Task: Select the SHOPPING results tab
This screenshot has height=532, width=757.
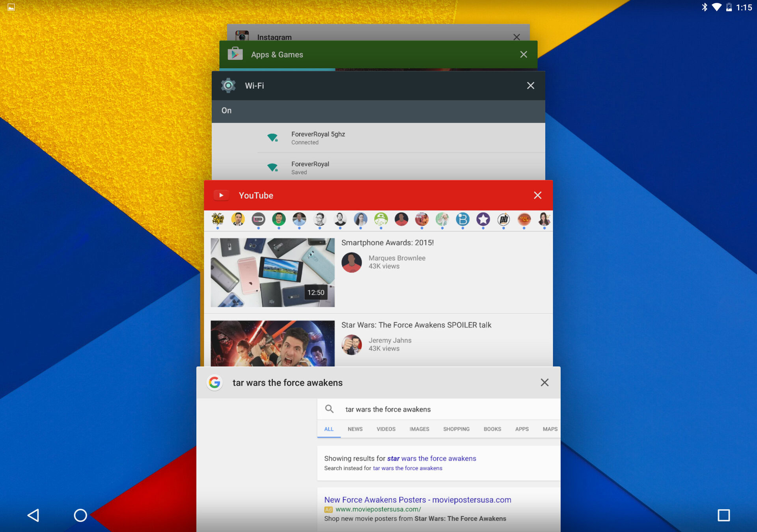Action: [456, 429]
